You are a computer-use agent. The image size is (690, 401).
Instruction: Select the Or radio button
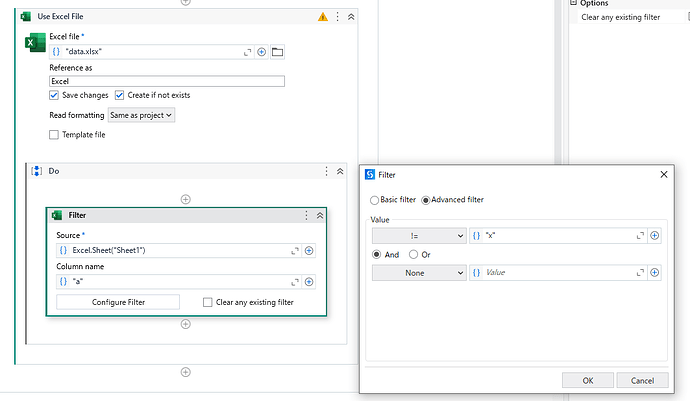click(413, 254)
